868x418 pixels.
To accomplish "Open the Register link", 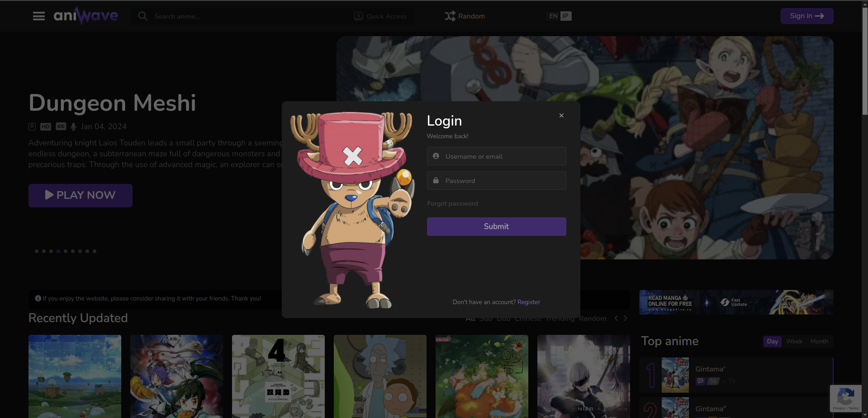I will tap(529, 302).
